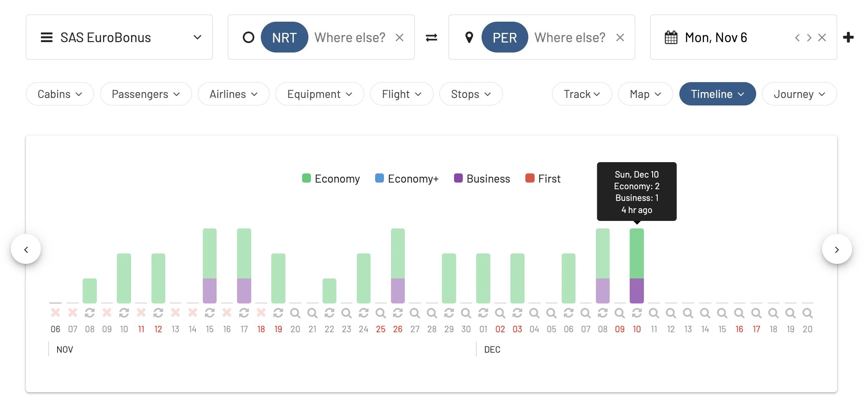The width and height of the screenshot is (868, 416).
Task: Switch to the Journey view
Action: click(x=799, y=94)
